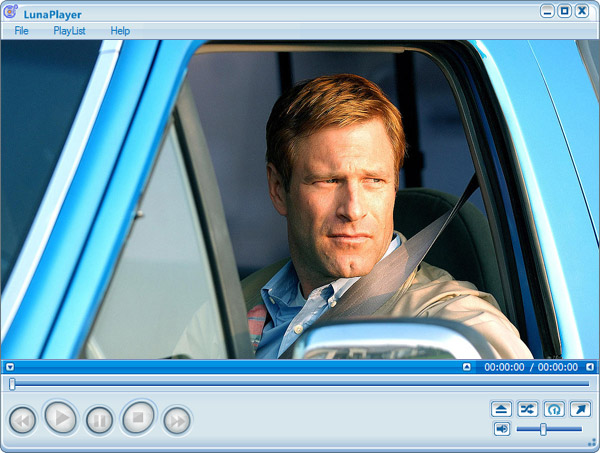Click the arrow icon right of repeat
This screenshot has height=453, width=600.
(x=580, y=409)
